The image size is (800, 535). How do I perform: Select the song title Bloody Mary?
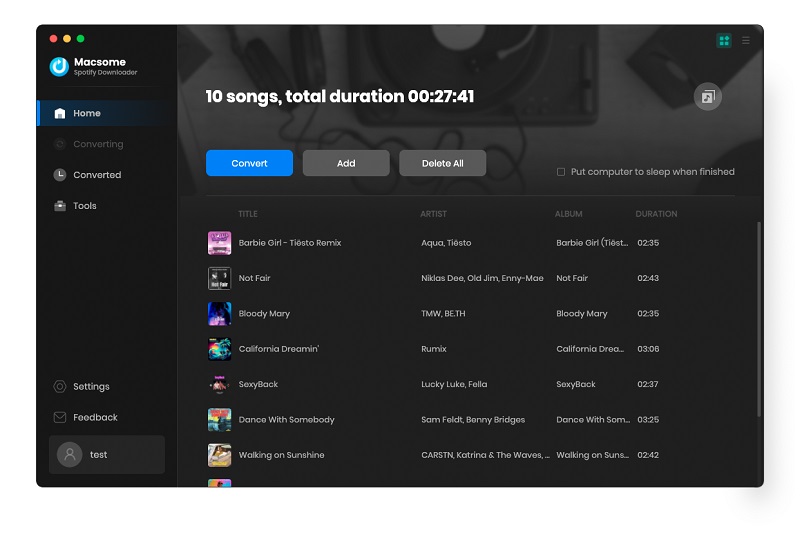coord(264,314)
